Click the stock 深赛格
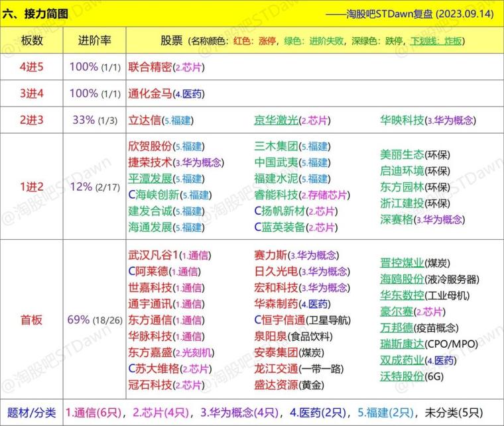The width and height of the screenshot is (504, 426). pyautogui.click(x=397, y=219)
